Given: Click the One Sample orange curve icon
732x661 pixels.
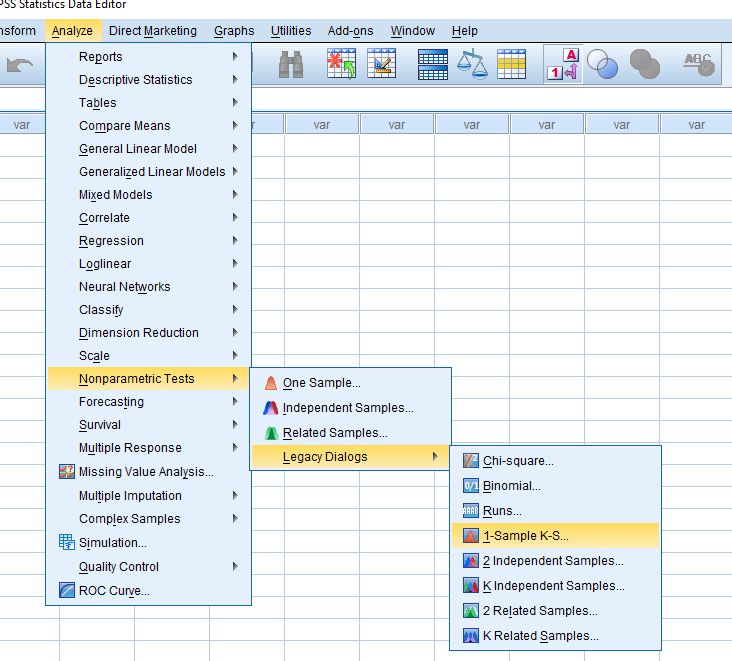Looking at the screenshot, I should (271, 383).
